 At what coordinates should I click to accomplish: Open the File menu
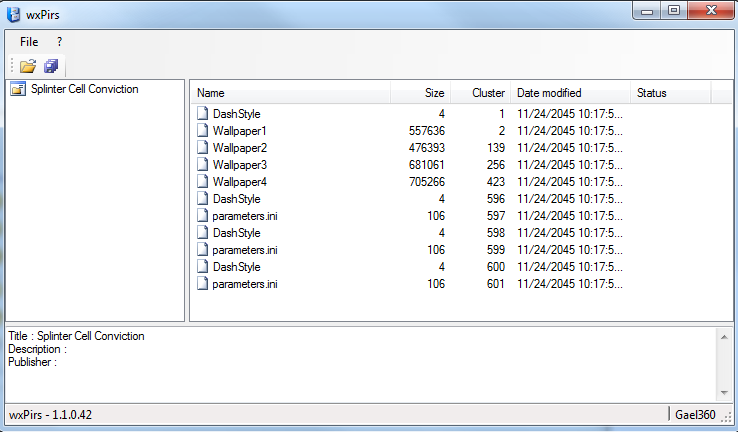[29, 42]
